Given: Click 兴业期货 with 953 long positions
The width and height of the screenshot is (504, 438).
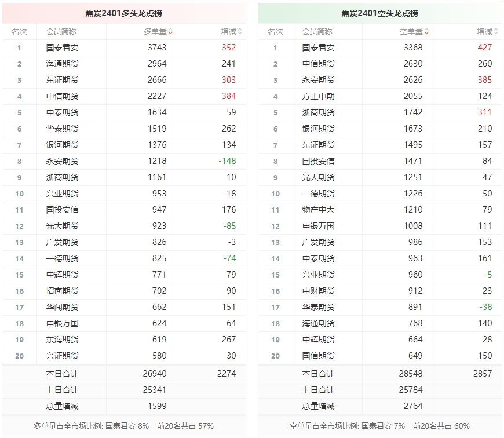Looking at the screenshot, I should (62, 194).
